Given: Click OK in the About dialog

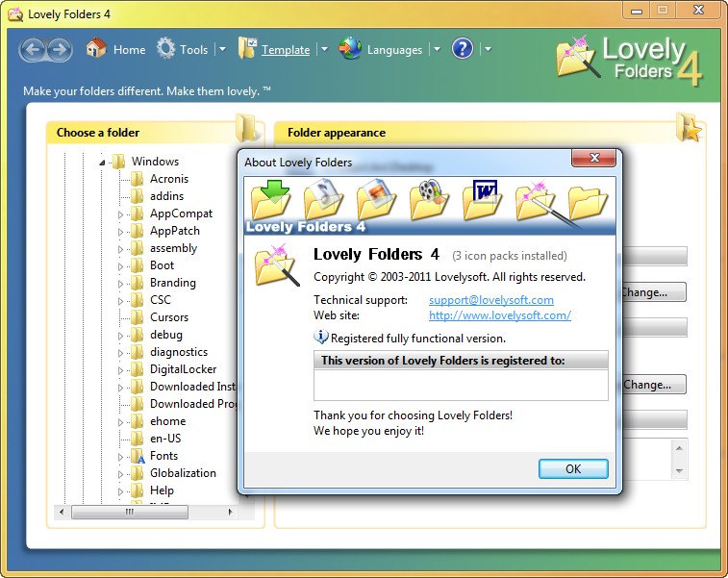Looking at the screenshot, I should (x=573, y=469).
